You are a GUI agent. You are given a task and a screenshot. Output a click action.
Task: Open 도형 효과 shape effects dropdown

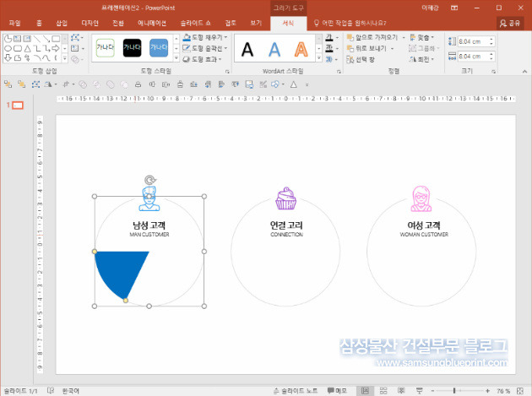tap(202, 59)
